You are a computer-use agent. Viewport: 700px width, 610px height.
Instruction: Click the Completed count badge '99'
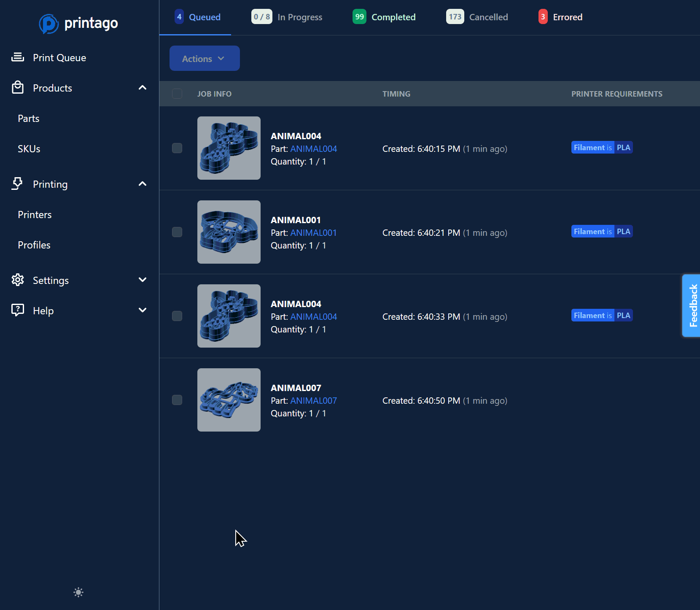pyautogui.click(x=359, y=17)
